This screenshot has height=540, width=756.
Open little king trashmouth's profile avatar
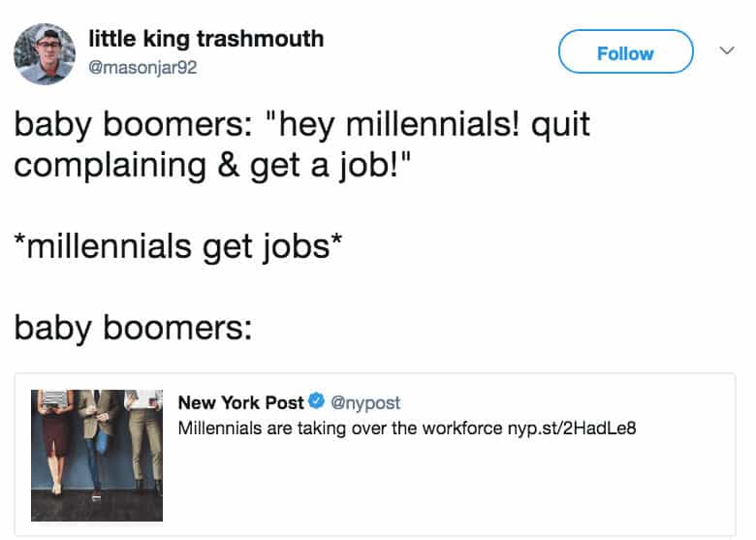coord(45,54)
